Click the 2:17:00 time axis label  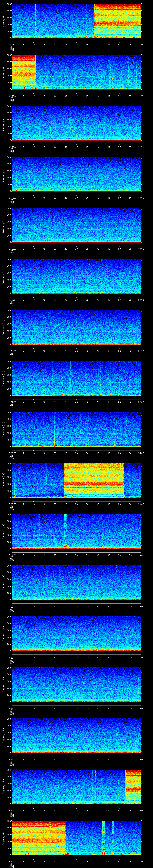[x=12, y=198]
